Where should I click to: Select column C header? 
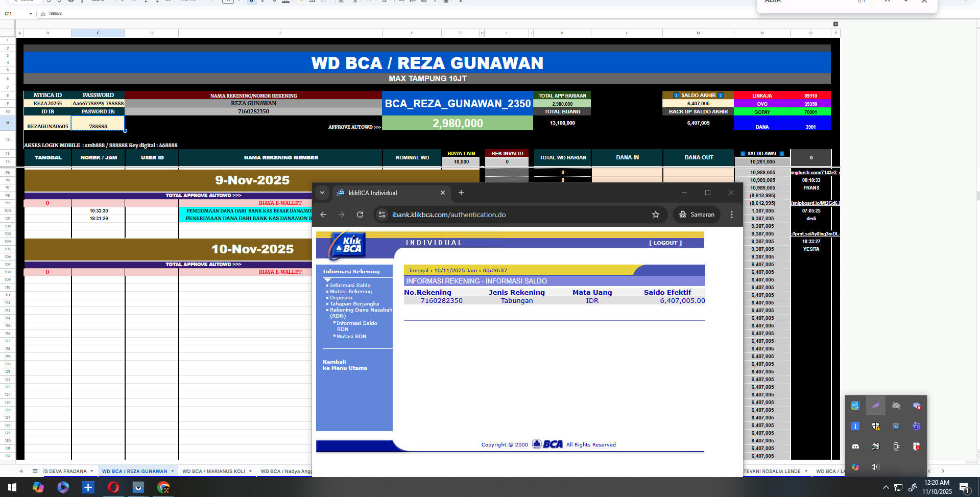coord(98,33)
